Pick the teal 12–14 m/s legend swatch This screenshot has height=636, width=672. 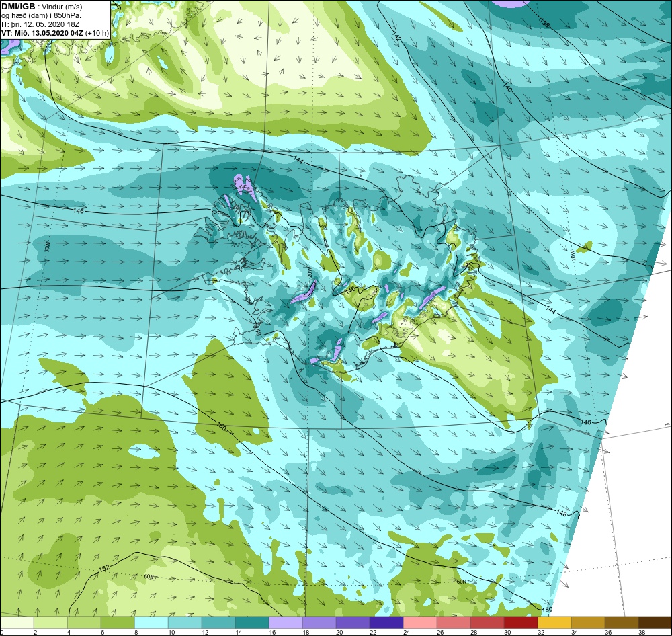coord(218,623)
